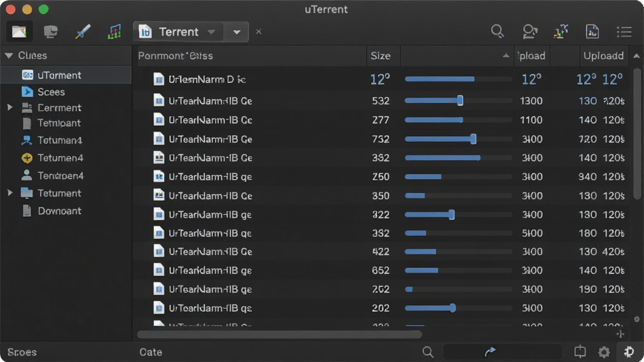644x362 pixels.
Task: Click upload value 1300
Action: coord(531,101)
